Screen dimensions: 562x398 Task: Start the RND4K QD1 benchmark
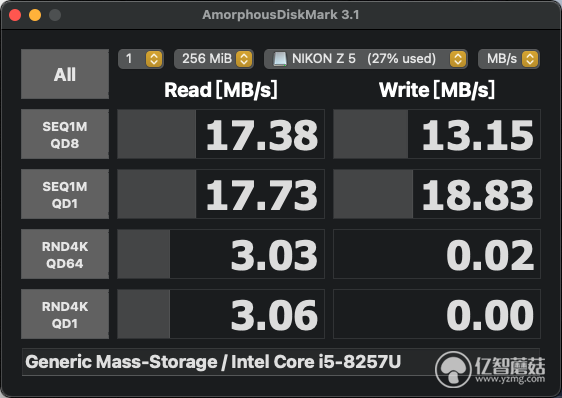(x=65, y=314)
